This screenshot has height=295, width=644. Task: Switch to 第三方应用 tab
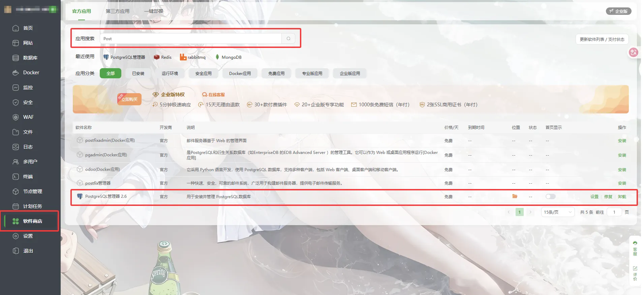(118, 11)
